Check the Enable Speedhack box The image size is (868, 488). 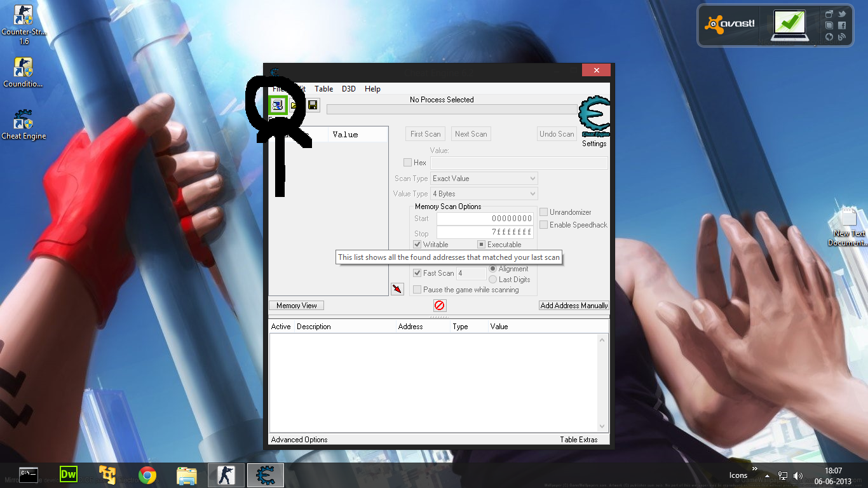point(544,225)
